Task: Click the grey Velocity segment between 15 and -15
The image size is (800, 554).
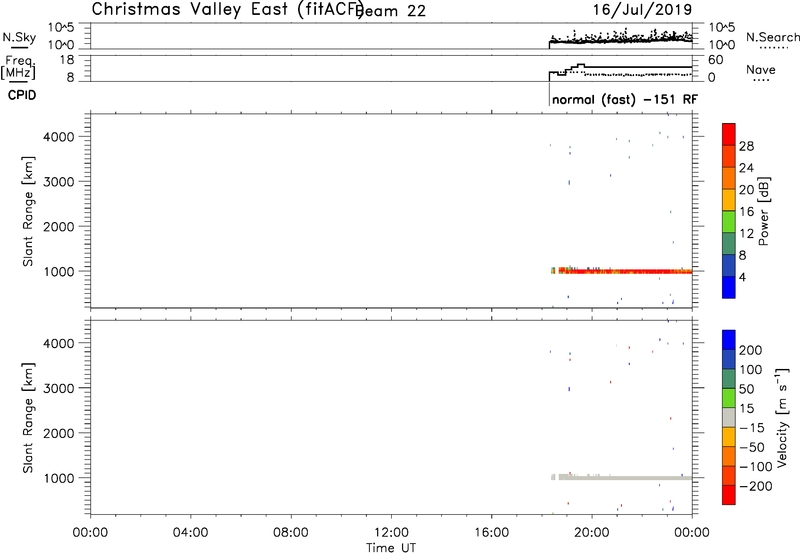Action: coord(729,417)
